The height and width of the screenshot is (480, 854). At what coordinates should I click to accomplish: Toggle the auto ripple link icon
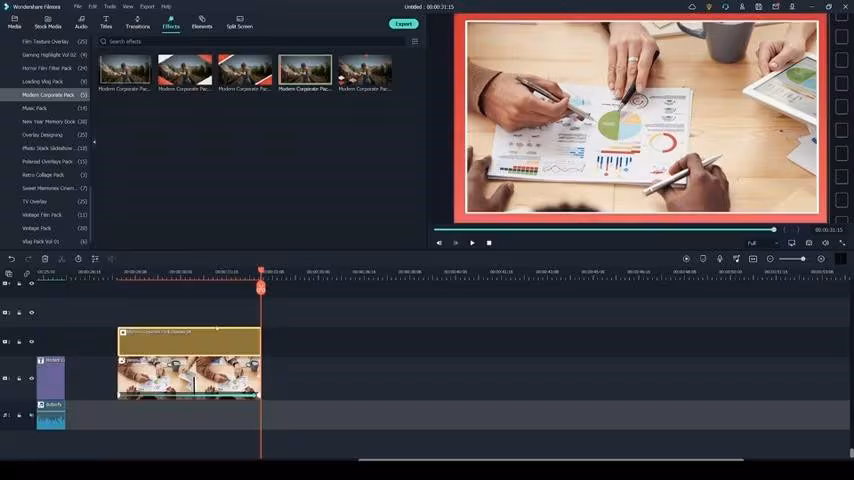tap(26, 274)
